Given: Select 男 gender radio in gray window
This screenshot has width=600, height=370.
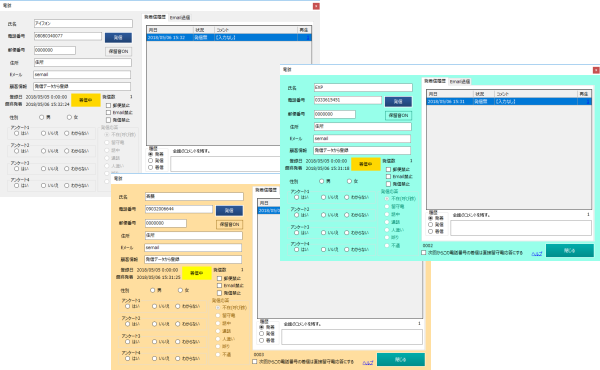Looking at the screenshot, I should click(x=42, y=117).
